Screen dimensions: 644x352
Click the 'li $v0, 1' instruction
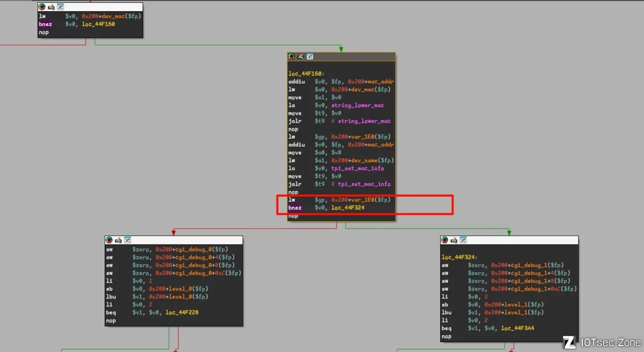click(129, 281)
